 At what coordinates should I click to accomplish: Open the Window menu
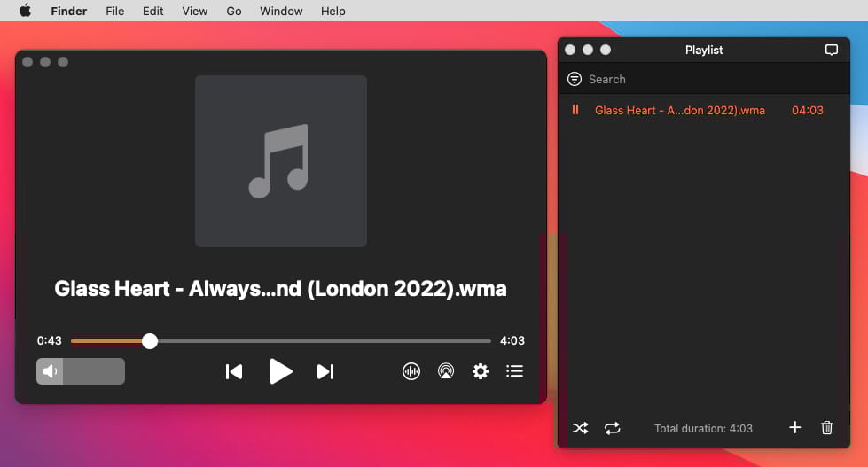[281, 11]
